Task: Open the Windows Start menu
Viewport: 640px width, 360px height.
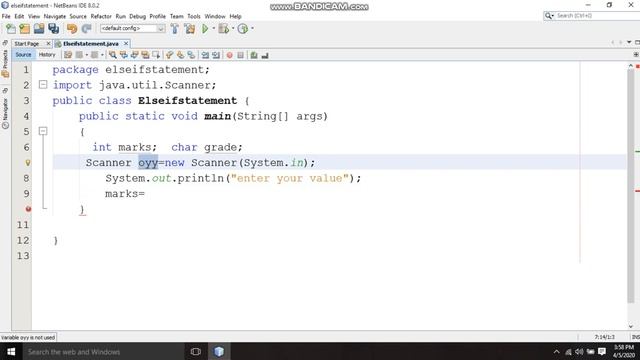Action: pos(11,351)
